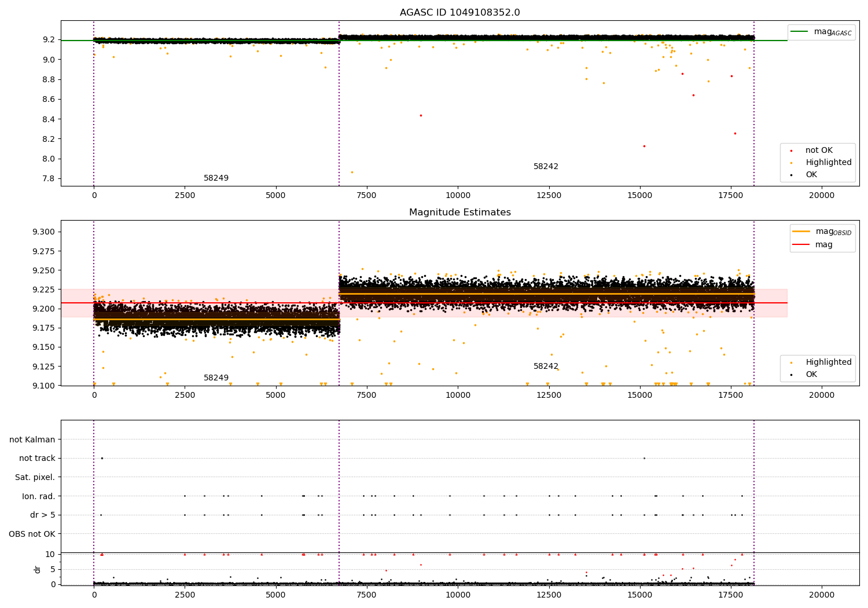Click the 'not Kalman' axis label
The image size is (868, 608).
click(x=32, y=439)
